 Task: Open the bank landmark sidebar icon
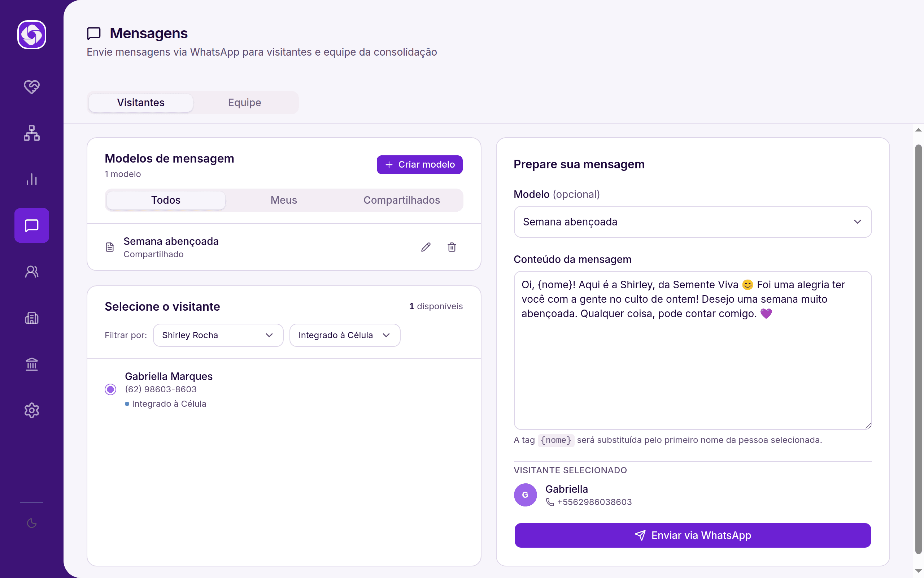32,364
